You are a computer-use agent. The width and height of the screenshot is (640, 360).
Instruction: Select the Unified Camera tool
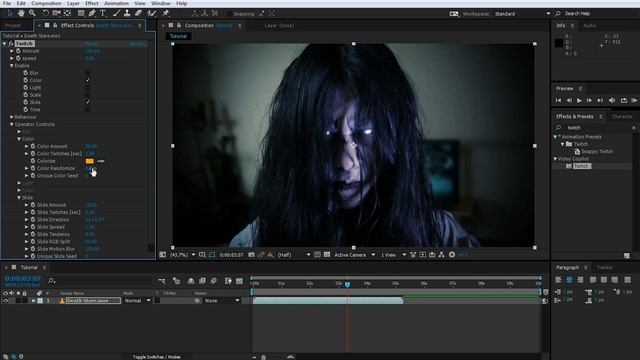(56, 13)
